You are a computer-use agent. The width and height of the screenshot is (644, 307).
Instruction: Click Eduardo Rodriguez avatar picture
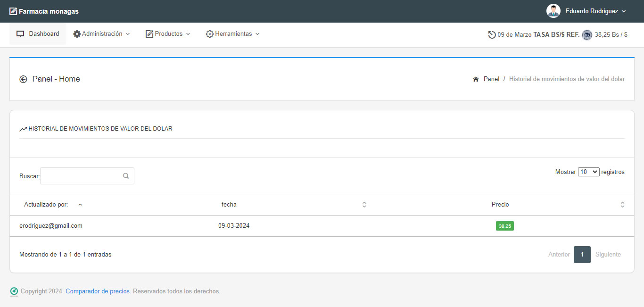tap(553, 11)
